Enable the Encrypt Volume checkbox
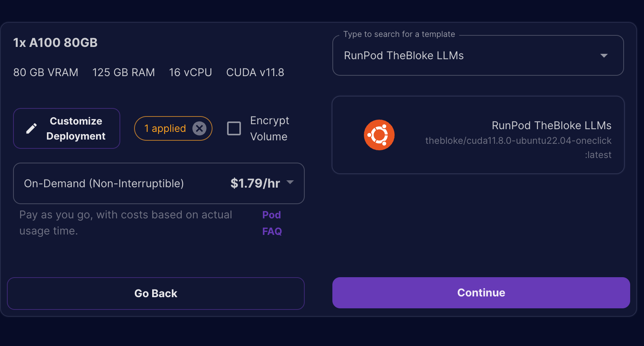Image resolution: width=644 pixels, height=346 pixels. pos(234,128)
